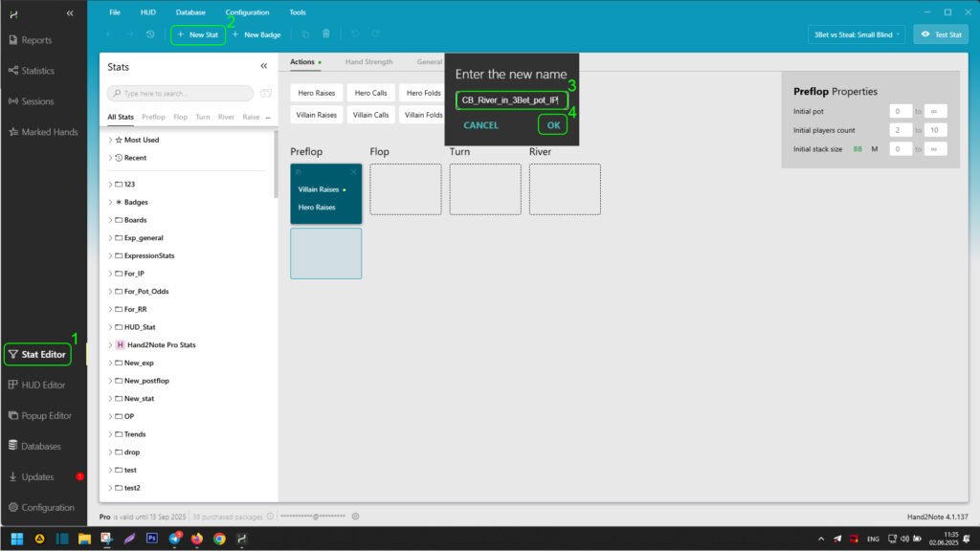Open Configuration gear in left sidebar
This screenshot has width=980, height=551.
coord(47,508)
